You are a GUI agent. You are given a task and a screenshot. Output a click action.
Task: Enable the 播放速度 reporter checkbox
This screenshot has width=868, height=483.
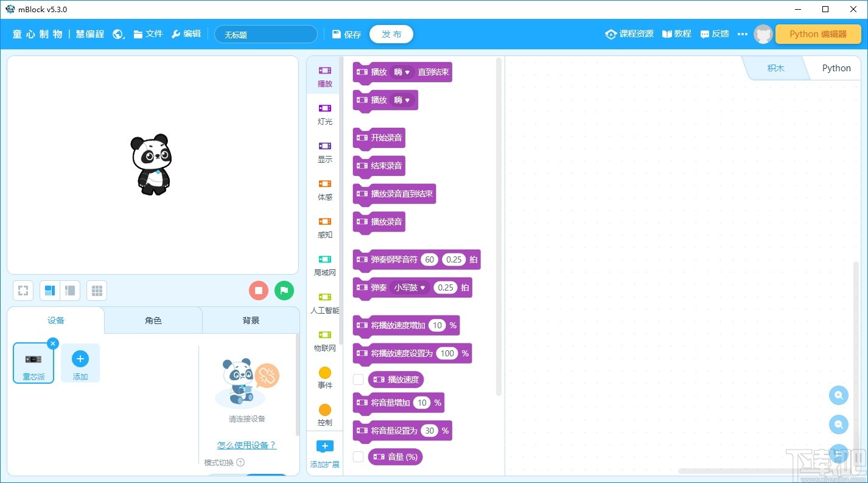pos(359,379)
